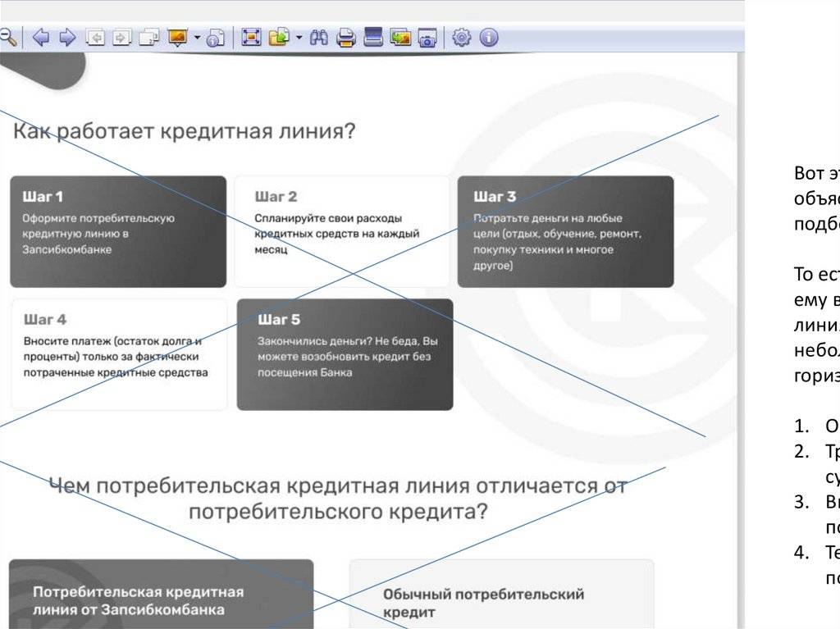Click text "Закончились деньги? Не беда"
The height and width of the screenshot is (629, 840).
point(339,341)
